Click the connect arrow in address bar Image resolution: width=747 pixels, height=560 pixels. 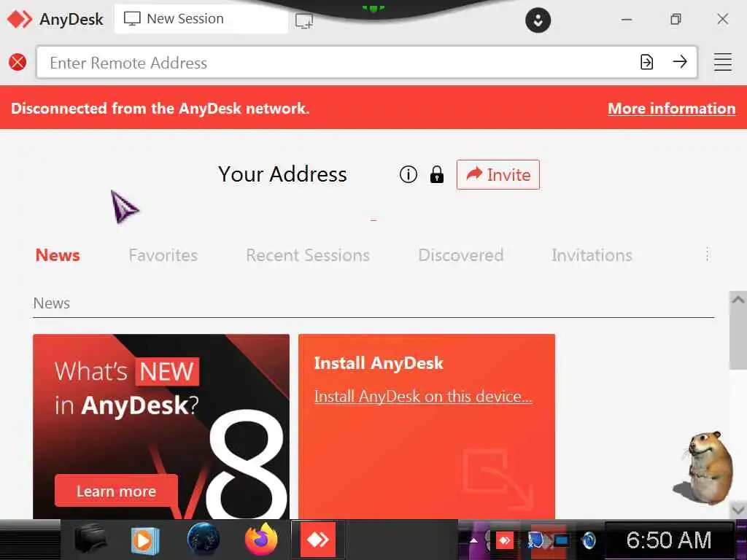tap(680, 61)
